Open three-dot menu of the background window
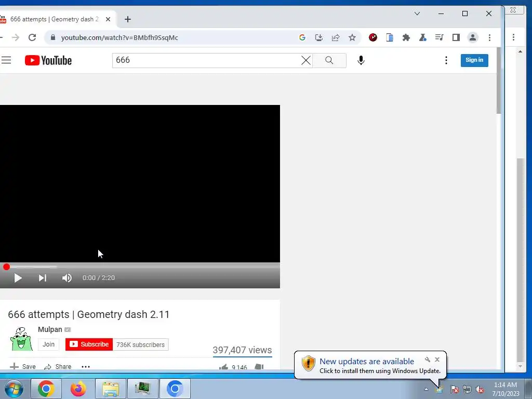The height and width of the screenshot is (399, 532). coord(514,37)
